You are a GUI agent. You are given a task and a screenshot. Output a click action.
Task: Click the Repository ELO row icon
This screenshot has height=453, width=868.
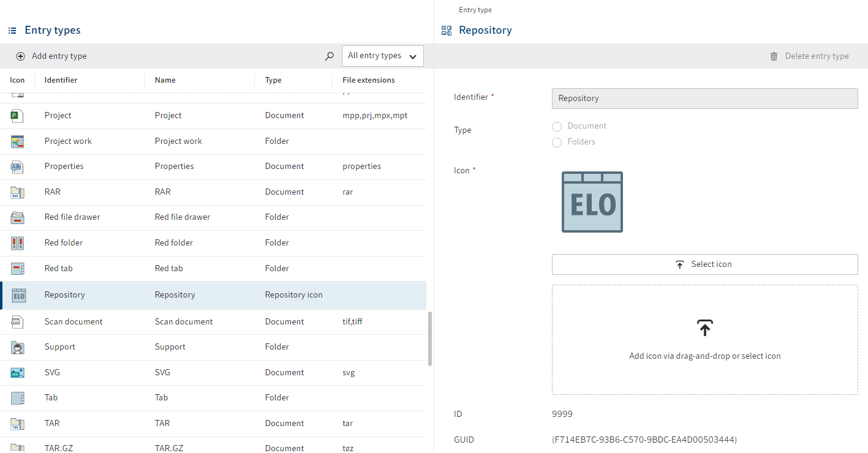click(18, 295)
